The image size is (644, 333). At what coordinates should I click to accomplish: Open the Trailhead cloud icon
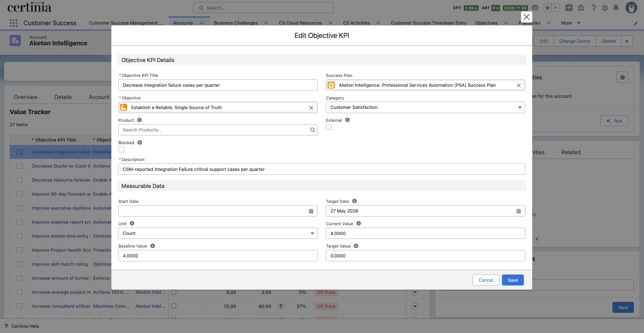click(x=581, y=8)
